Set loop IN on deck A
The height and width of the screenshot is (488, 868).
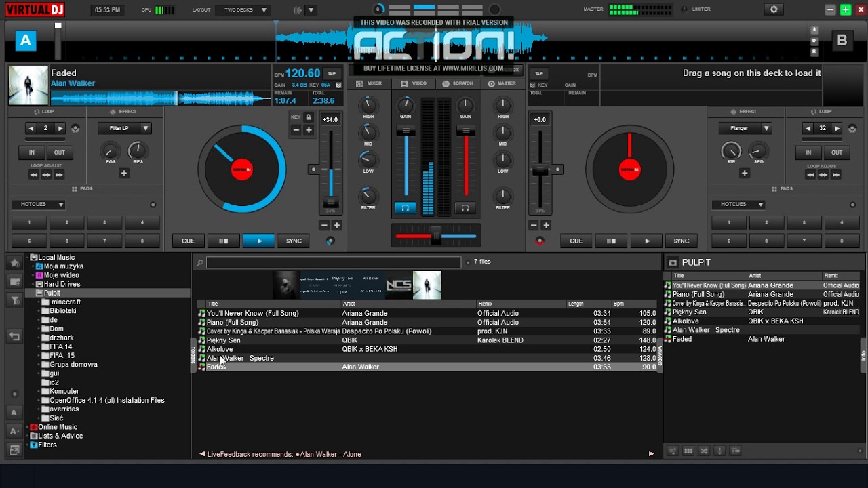pyautogui.click(x=31, y=152)
